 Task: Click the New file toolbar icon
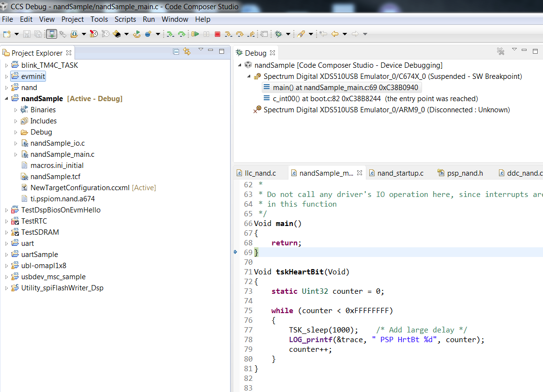(x=7, y=34)
